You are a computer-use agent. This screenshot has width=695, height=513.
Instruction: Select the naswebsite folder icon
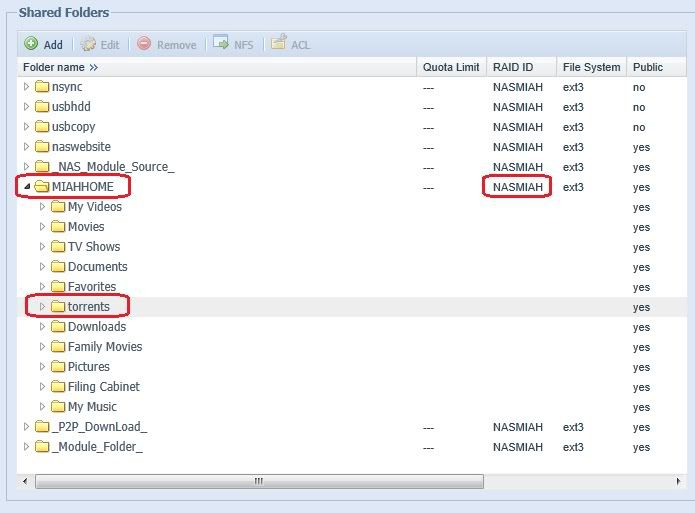click(42, 146)
